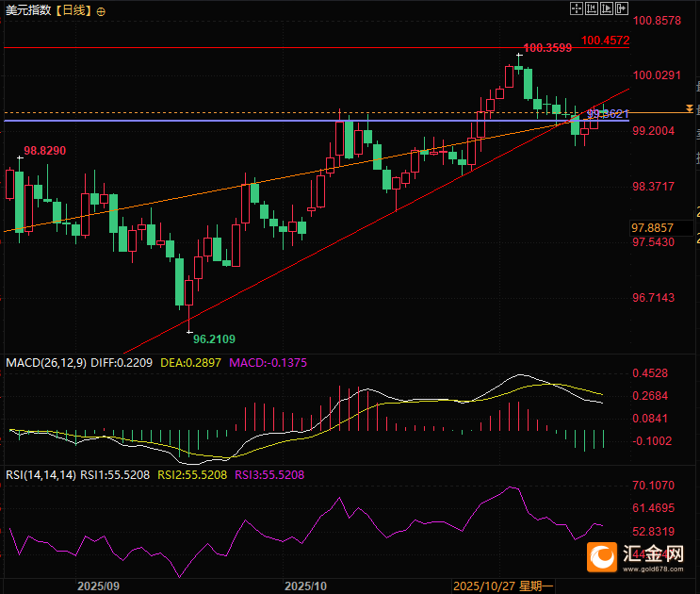Image resolution: width=700 pixels, height=594 pixels.
Task: Select the RSI(14,14,14) indicator label
Action: 41,475
